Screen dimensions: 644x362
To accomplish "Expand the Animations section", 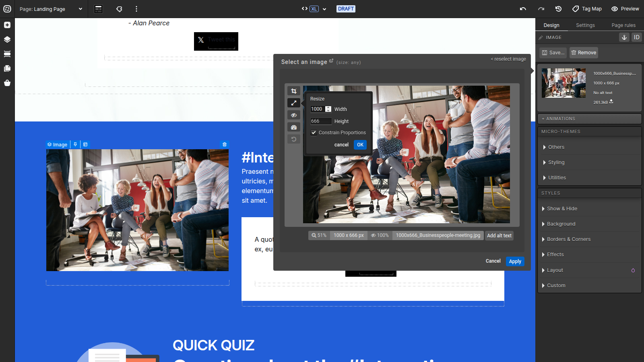I will pyautogui.click(x=589, y=119).
